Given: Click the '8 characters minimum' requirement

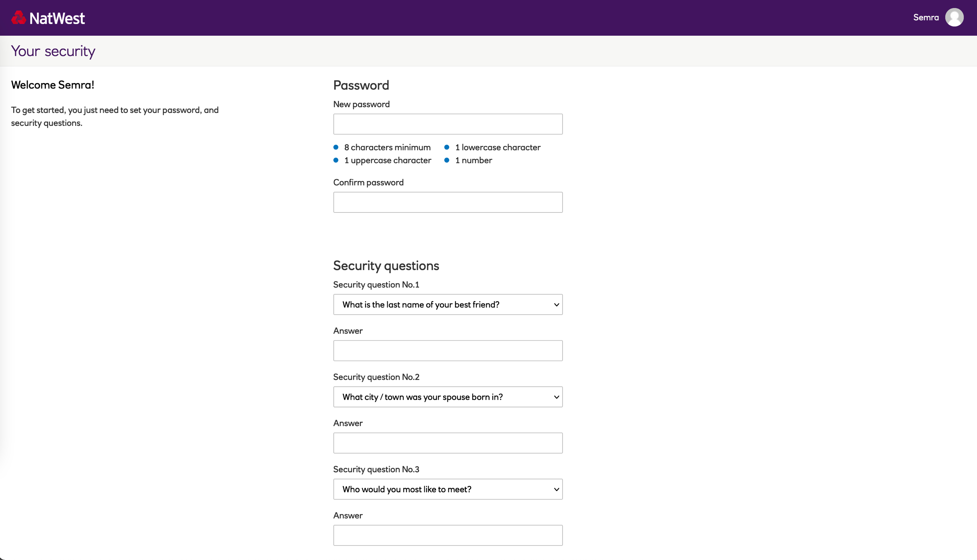Looking at the screenshot, I should 387,147.
